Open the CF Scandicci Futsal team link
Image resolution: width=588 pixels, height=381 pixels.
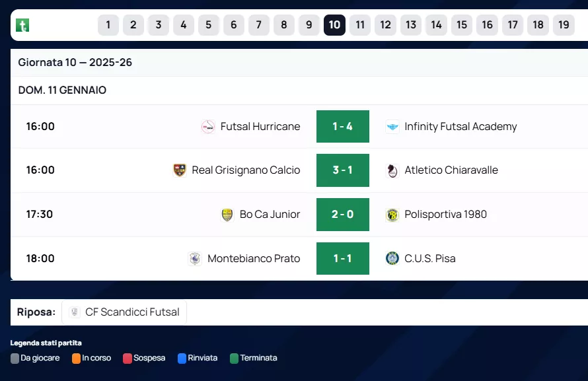tap(132, 312)
